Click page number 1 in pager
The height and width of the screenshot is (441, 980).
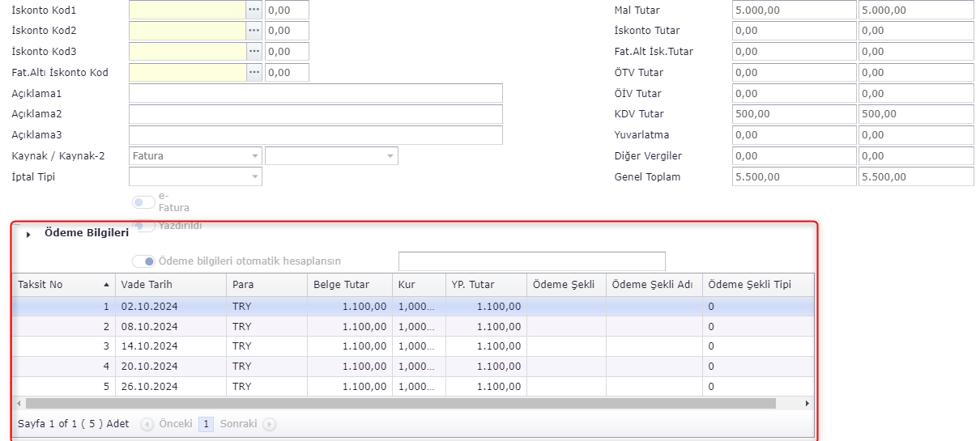pos(206,424)
